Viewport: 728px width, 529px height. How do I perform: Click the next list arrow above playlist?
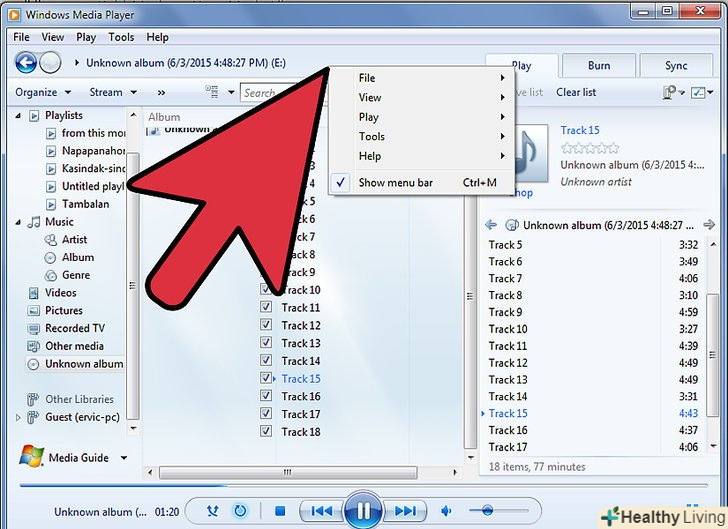pyautogui.click(x=709, y=225)
